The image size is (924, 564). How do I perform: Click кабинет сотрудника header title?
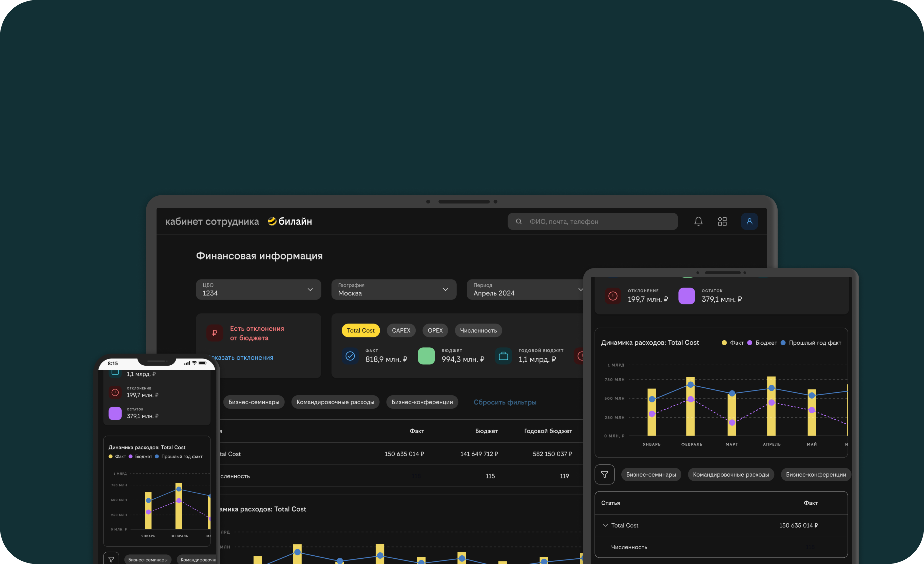(212, 221)
